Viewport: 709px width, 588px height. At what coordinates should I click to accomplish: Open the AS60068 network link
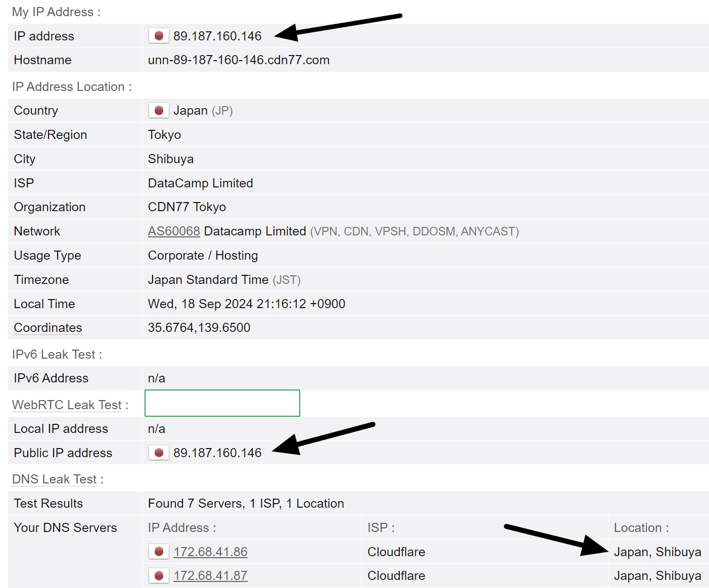tap(173, 231)
